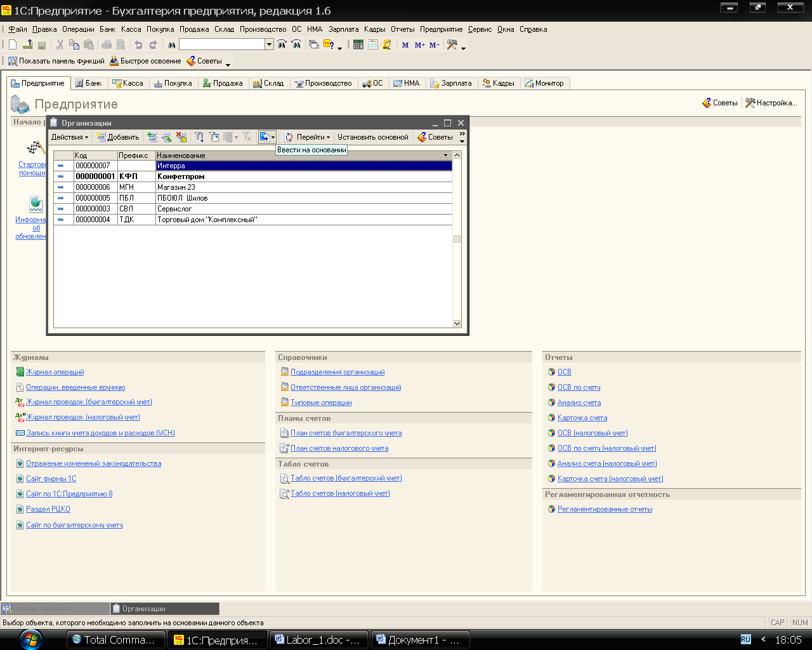This screenshot has width=812, height=650.
Task: Open the calculator from the toolbar
Action: click(x=358, y=44)
